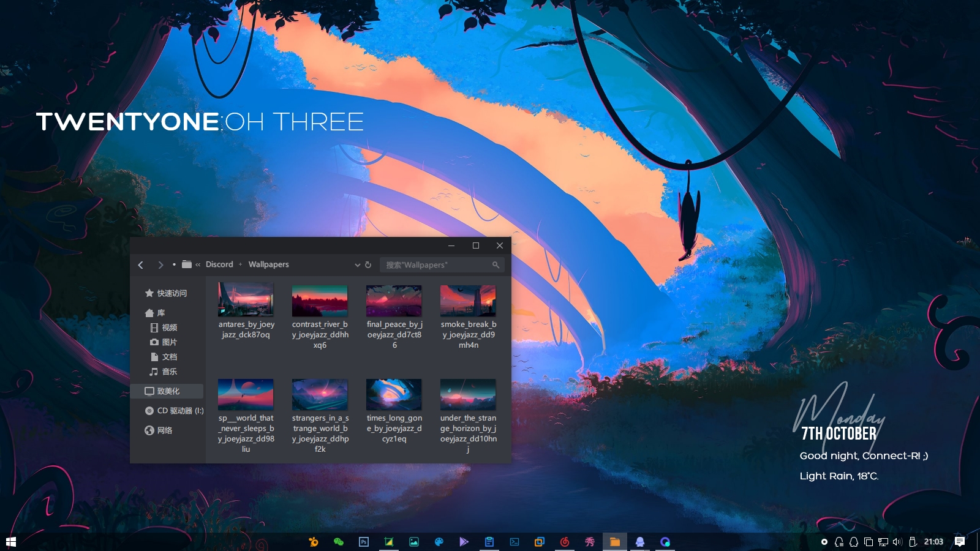980x551 pixels.
Task: Open the address bar history dropdown
Action: pos(358,264)
